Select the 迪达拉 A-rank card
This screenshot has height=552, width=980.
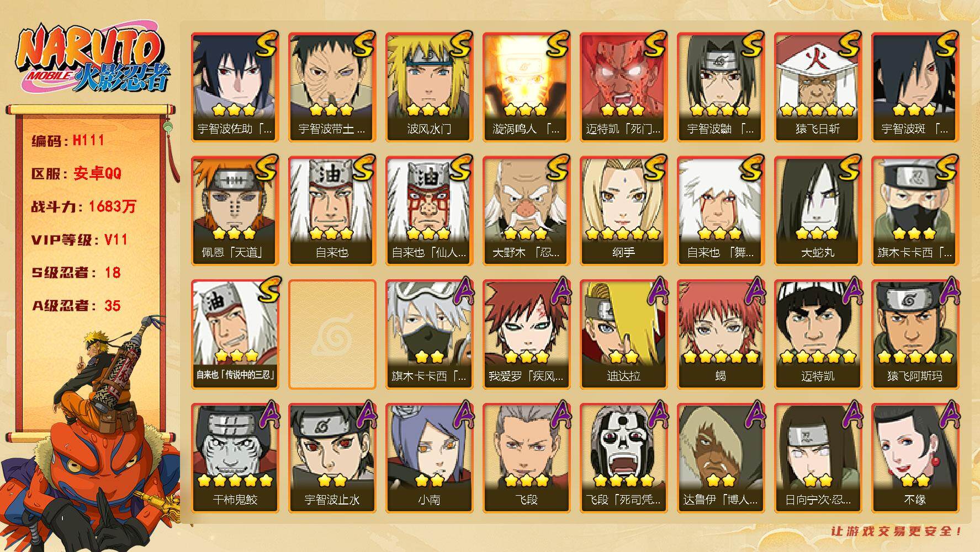pyautogui.click(x=623, y=334)
